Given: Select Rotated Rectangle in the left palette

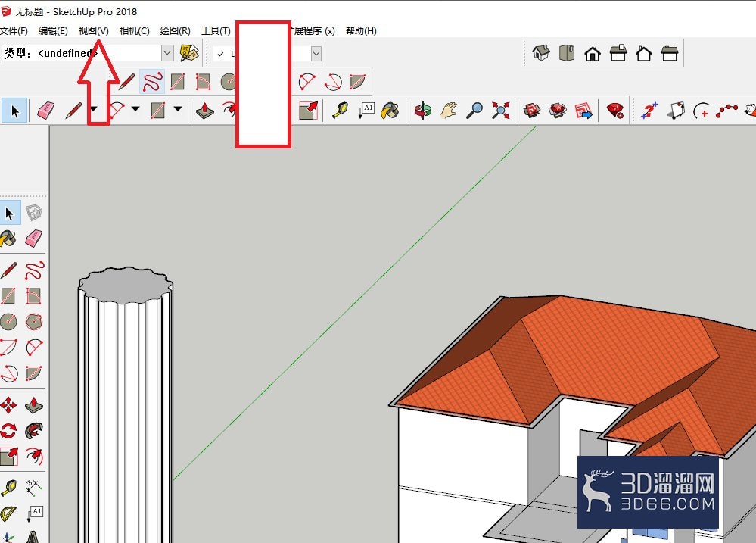Looking at the screenshot, I should tap(34, 296).
